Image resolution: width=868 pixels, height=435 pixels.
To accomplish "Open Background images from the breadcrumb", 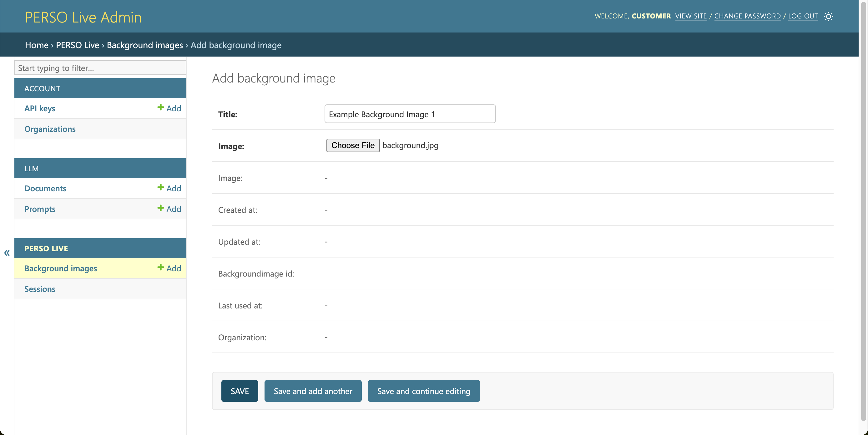I will click(x=145, y=45).
